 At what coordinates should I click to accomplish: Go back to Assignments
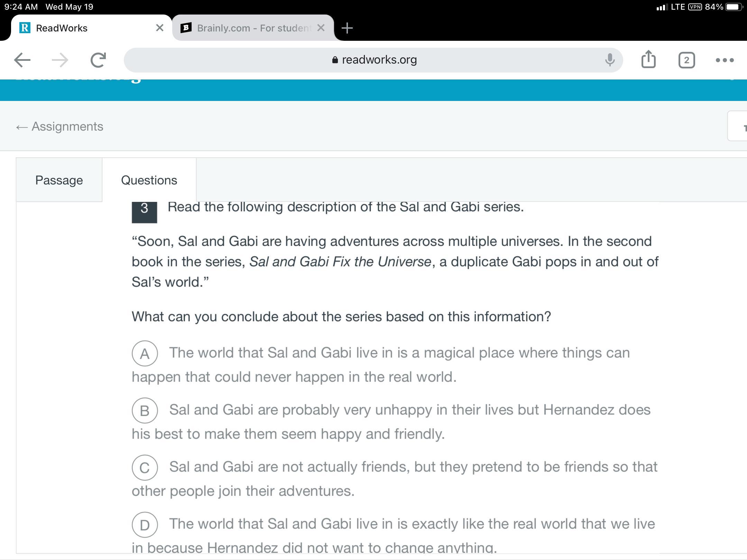click(x=60, y=127)
